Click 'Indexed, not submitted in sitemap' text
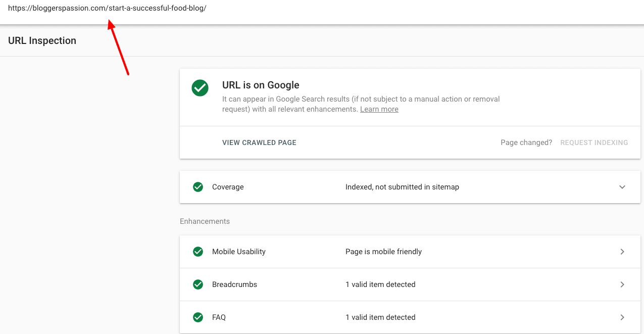 [402, 187]
